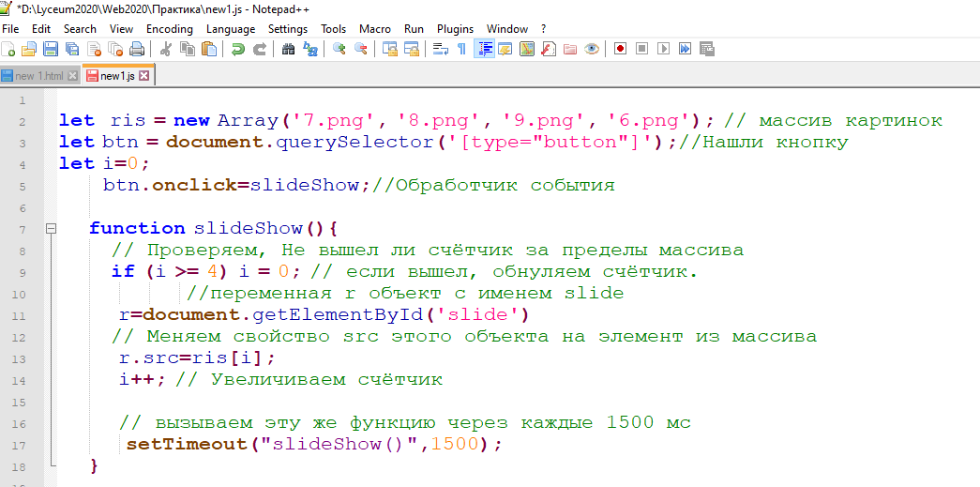Image resolution: width=980 pixels, height=487 pixels.
Task: Click line number 11 in the margin
Action: (21, 314)
